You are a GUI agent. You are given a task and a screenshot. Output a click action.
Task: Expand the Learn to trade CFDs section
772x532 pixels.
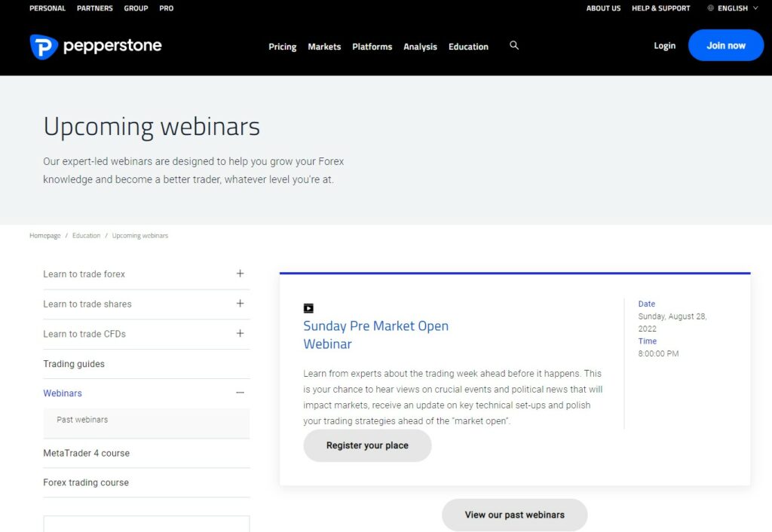click(x=240, y=333)
